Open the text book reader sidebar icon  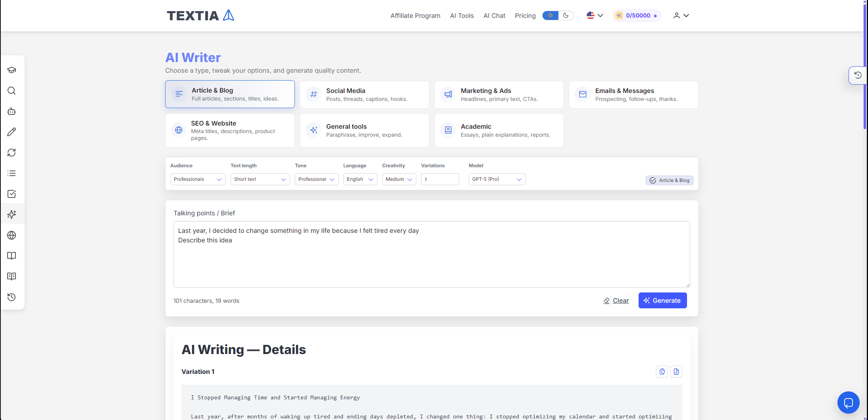click(12, 277)
